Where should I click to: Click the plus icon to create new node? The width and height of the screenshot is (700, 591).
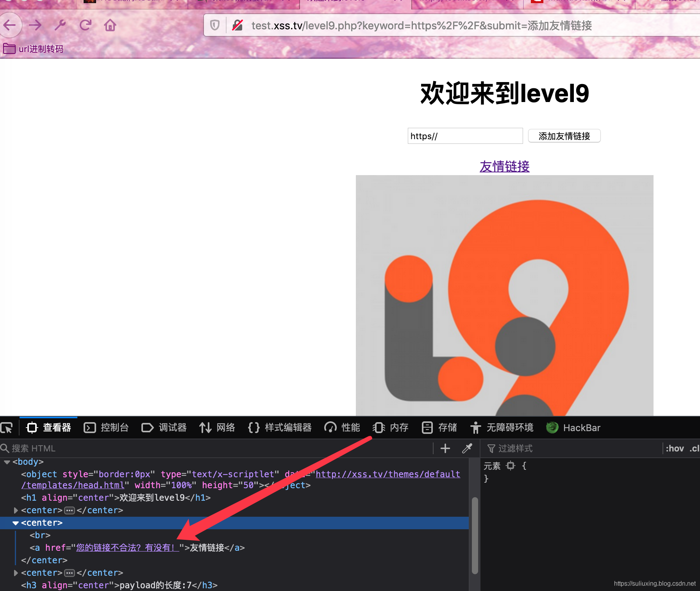pyautogui.click(x=445, y=448)
